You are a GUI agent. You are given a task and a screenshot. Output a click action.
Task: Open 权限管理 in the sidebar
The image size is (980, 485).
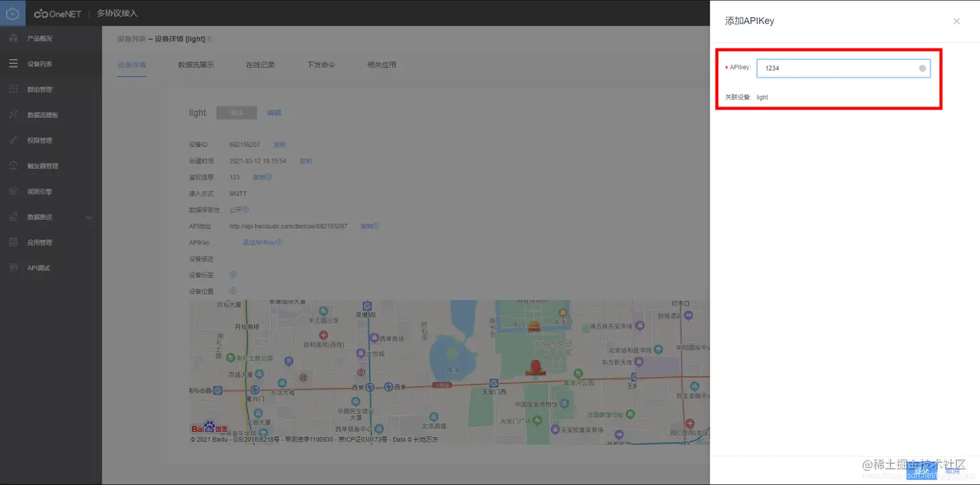(x=40, y=141)
